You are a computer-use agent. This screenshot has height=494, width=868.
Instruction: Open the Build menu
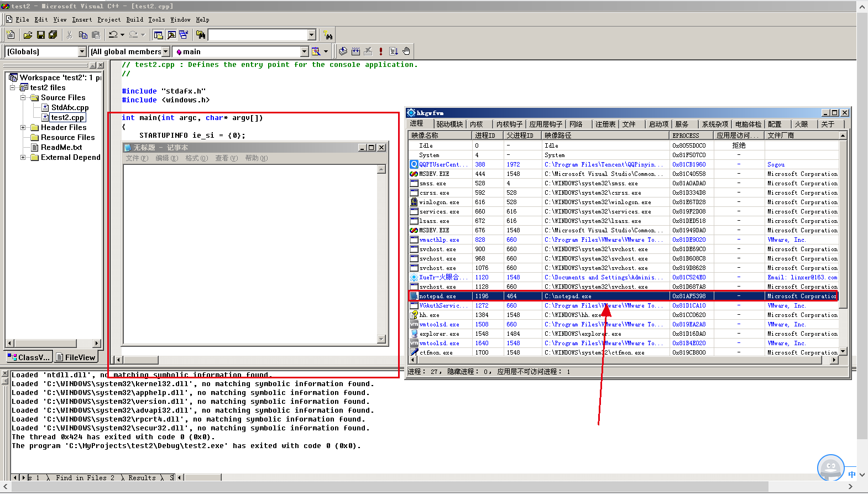135,19
